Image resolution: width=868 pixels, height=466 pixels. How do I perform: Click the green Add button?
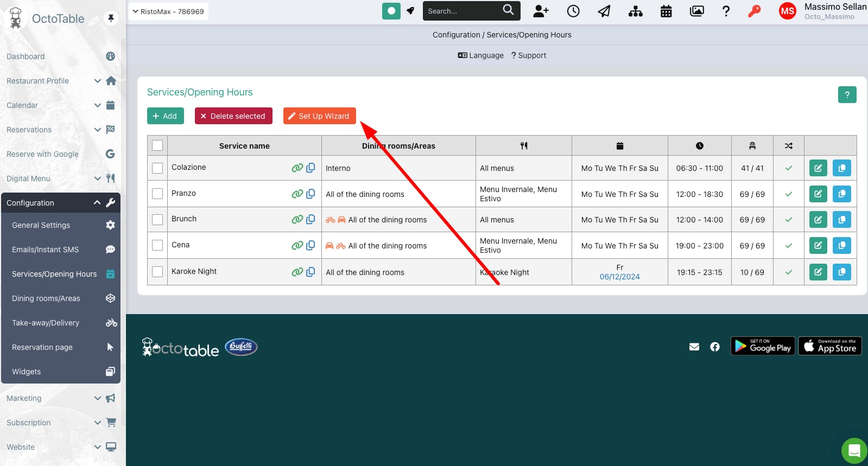pyautogui.click(x=166, y=116)
